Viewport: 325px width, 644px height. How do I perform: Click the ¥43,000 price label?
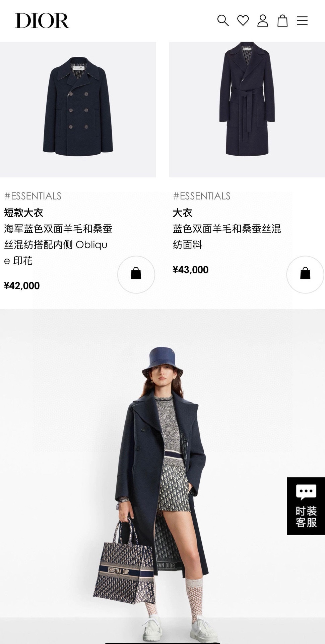point(191,270)
